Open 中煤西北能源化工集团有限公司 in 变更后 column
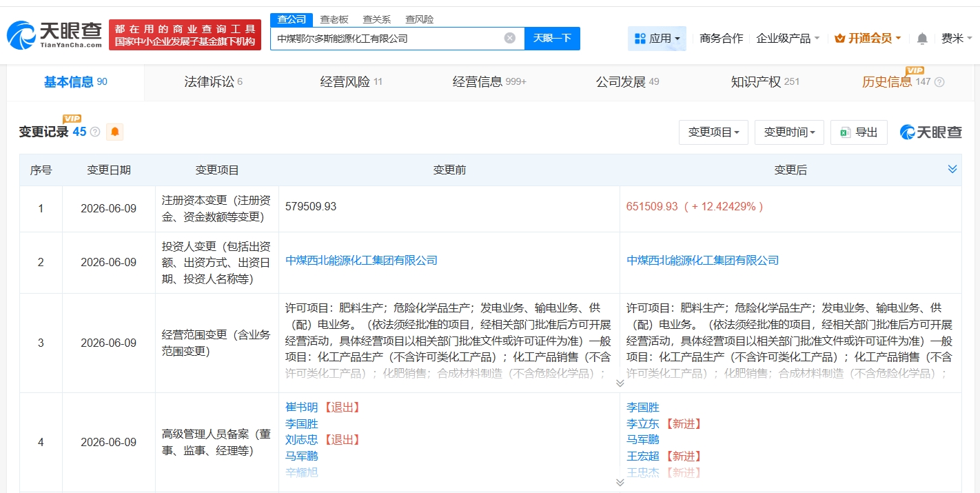This screenshot has width=980, height=493. tap(703, 261)
